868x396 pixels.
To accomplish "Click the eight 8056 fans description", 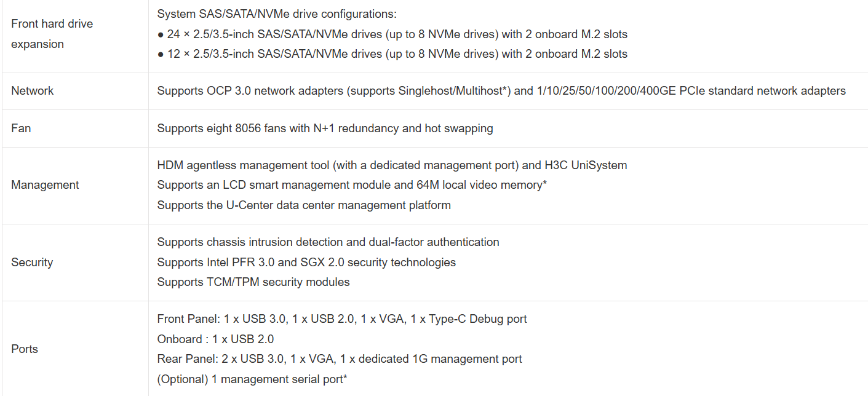I will pyautogui.click(x=325, y=129).
